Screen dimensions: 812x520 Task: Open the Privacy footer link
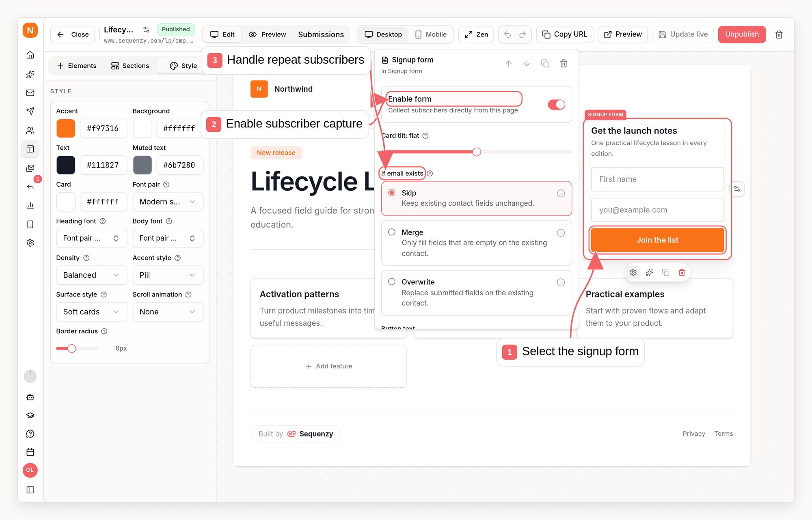pos(694,434)
